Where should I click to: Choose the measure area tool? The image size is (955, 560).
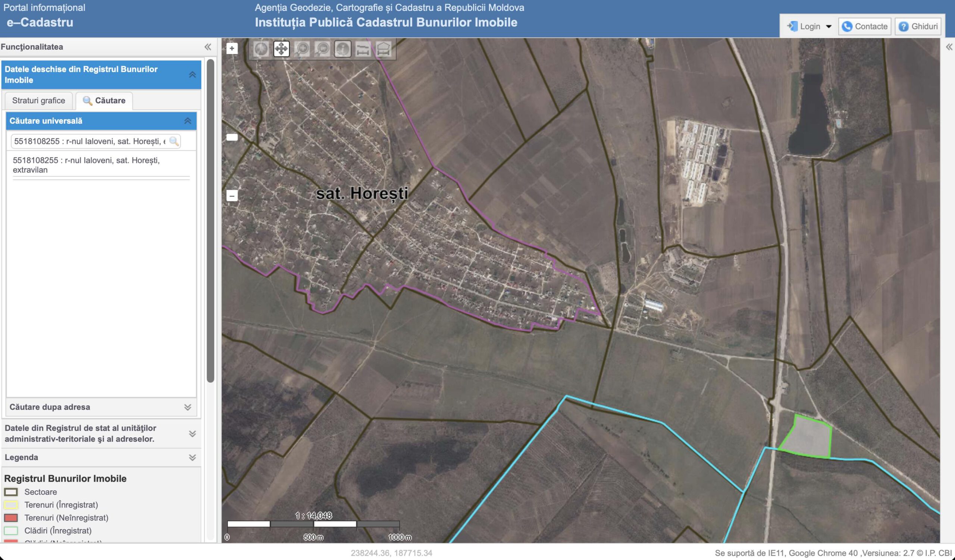(x=383, y=49)
